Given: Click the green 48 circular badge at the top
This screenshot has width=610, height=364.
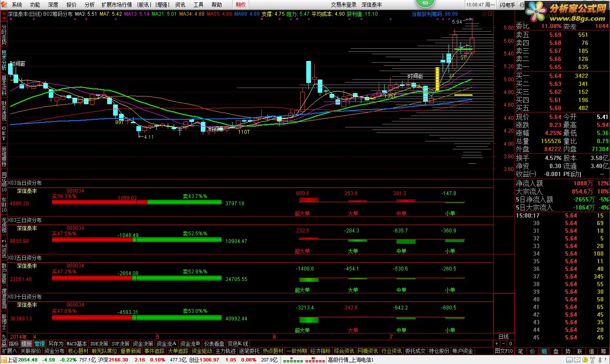Looking at the screenshot, I should click(425, 3).
